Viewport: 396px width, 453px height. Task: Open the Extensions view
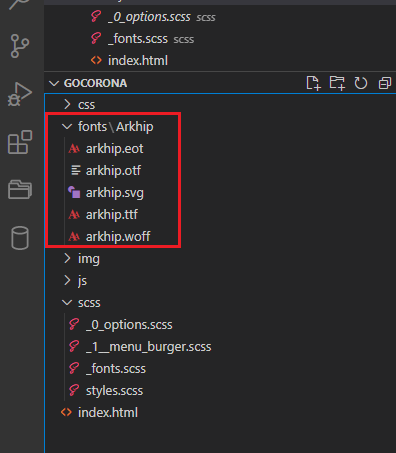point(20,142)
